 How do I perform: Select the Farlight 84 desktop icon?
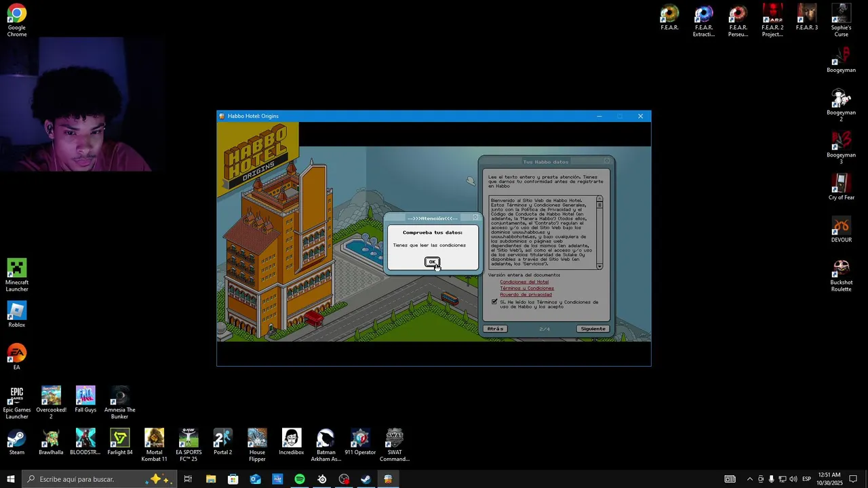click(x=120, y=441)
